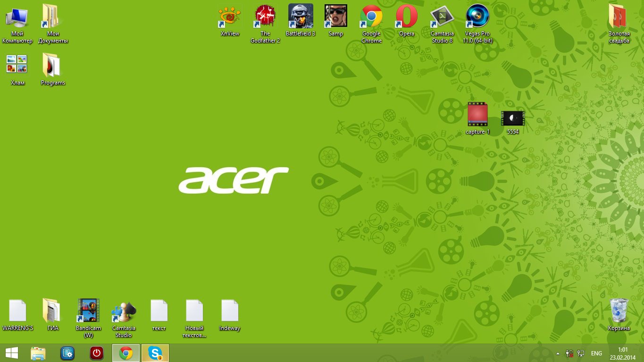Select the Хлам pictures library icon
Image resolution: width=644 pixels, height=362 pixels.
click(17, 69)
